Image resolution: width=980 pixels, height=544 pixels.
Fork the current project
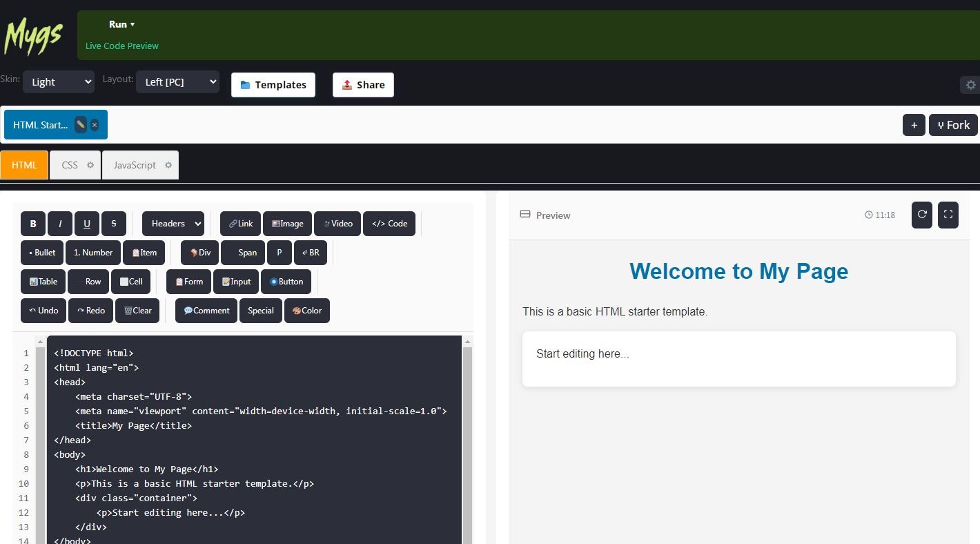coord(953,125)
